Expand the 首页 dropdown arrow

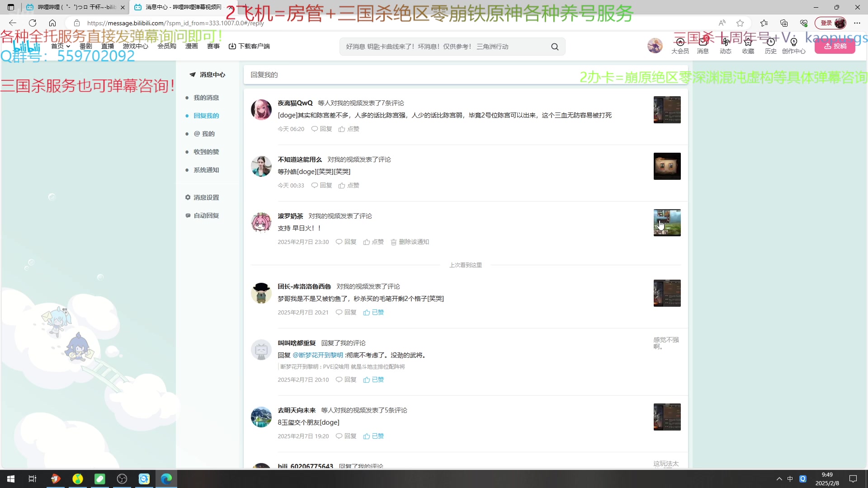[x=68, y=47]
